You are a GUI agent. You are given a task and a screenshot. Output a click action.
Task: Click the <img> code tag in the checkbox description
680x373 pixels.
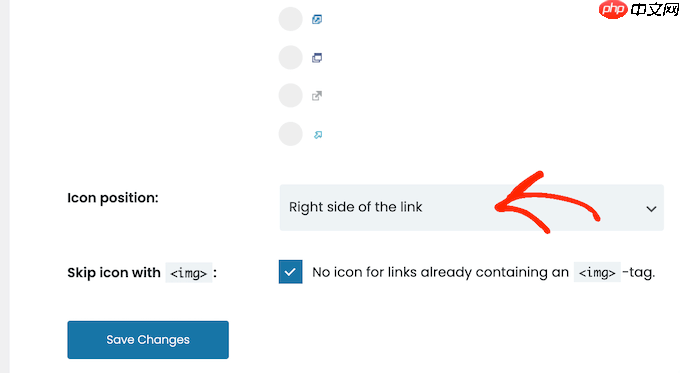pos(597,272)
